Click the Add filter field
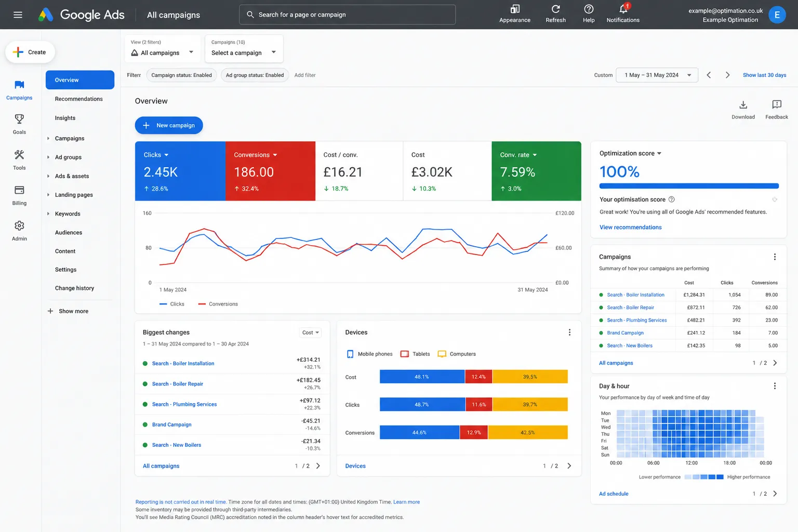Screen dimensions: 798x532 point(305,75)
